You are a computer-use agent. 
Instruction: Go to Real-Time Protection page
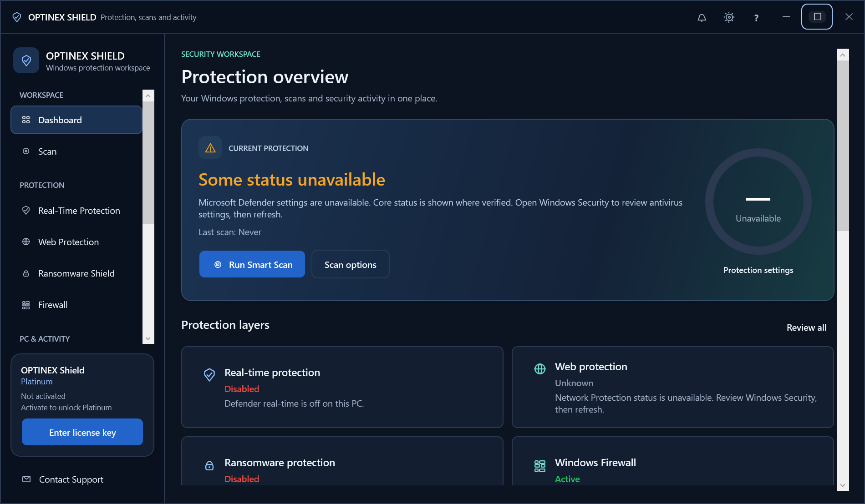click(76, 211)
